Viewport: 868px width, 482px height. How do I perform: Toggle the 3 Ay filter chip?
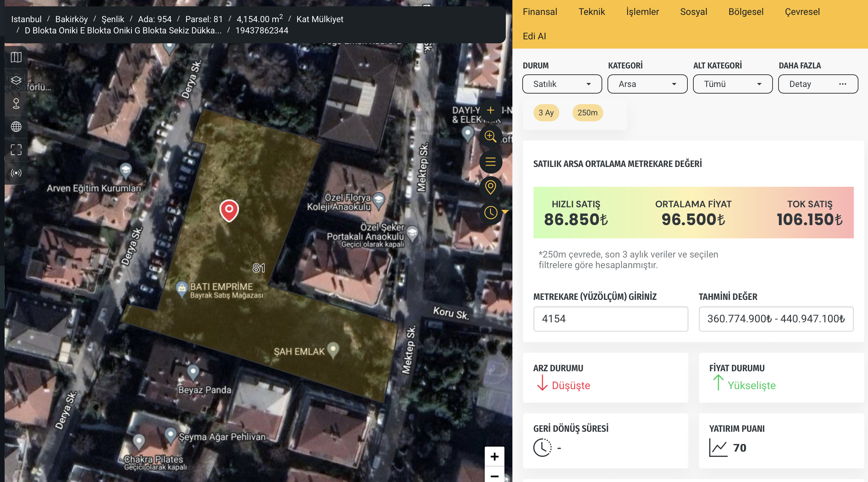click(x=546, y=113)
